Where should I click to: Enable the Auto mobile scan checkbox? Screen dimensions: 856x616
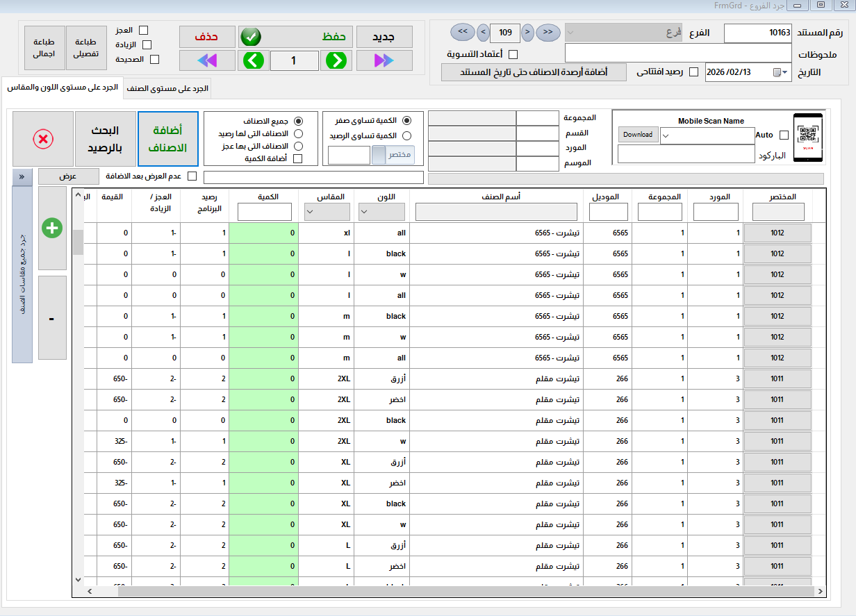784,135
